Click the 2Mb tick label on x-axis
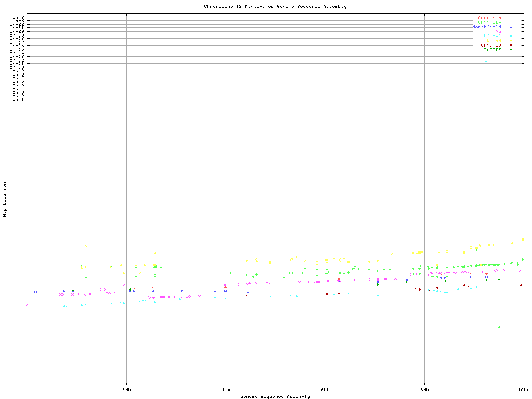 pyautogui.click(x=126, y=390)
